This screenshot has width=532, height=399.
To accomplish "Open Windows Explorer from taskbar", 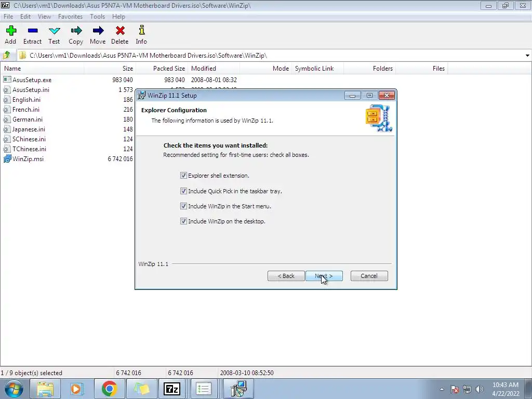I will tap(45, 389).
